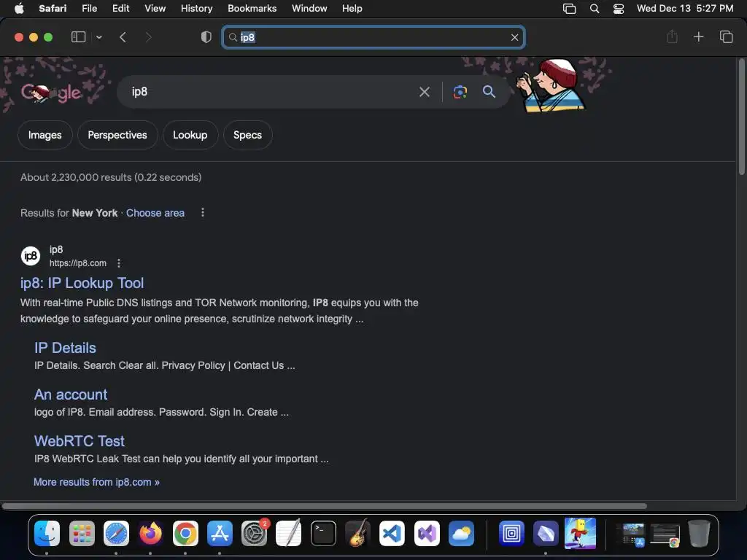Image resolution: width=747 pixels, height=560 pixels.
Task: Open Control Center in menu bar
Action: (x=619, y=9)
